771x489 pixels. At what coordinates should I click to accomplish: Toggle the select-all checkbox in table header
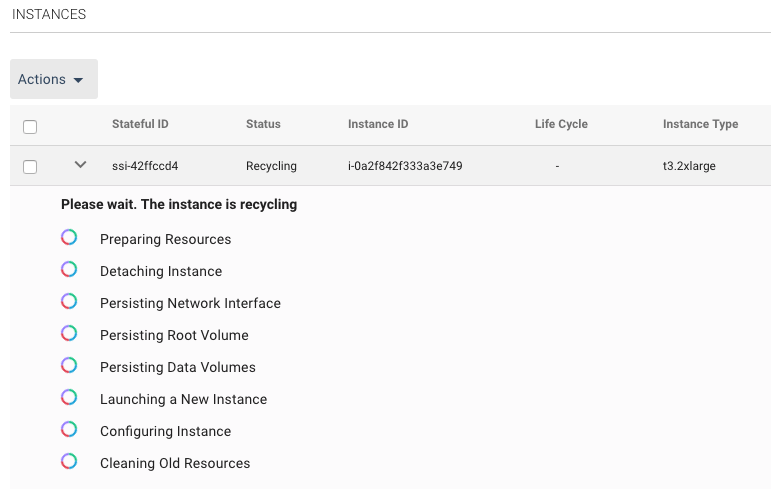coord(30,127)
